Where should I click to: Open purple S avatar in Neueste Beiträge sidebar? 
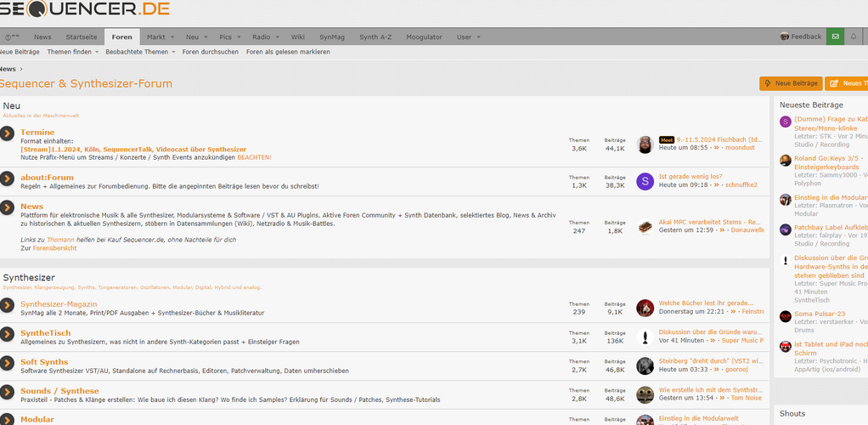(786, 122)
